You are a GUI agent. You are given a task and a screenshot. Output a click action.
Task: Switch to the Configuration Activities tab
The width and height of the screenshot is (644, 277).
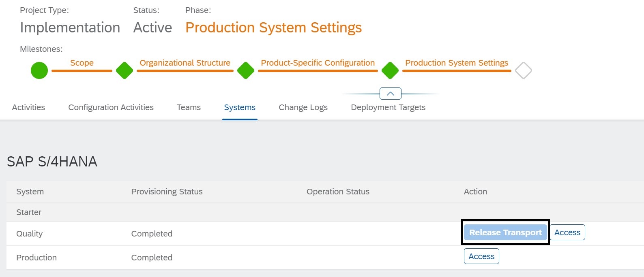(x=111, y=107)
